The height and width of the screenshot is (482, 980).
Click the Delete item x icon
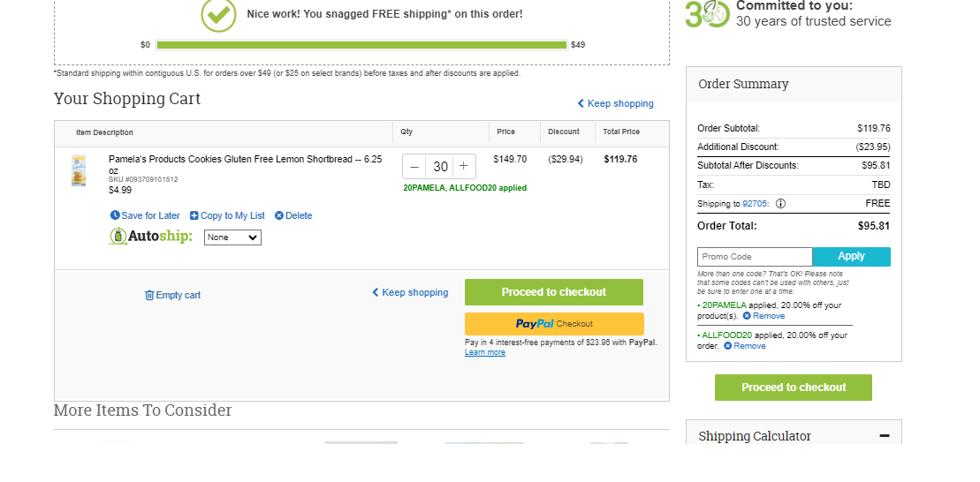[x=278, y=215]
